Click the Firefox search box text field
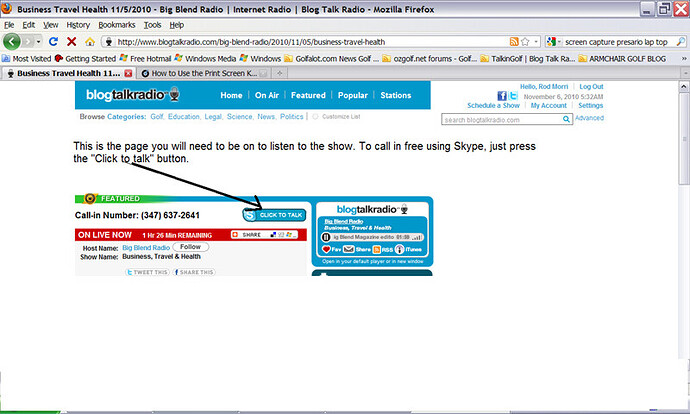The image size is (690, 414). tap(618, 42)
